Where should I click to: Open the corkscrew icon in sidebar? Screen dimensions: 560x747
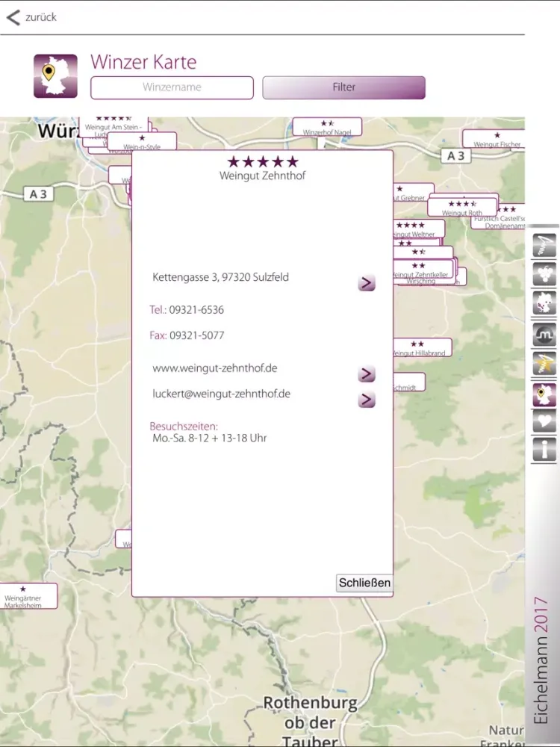(544, 246)
